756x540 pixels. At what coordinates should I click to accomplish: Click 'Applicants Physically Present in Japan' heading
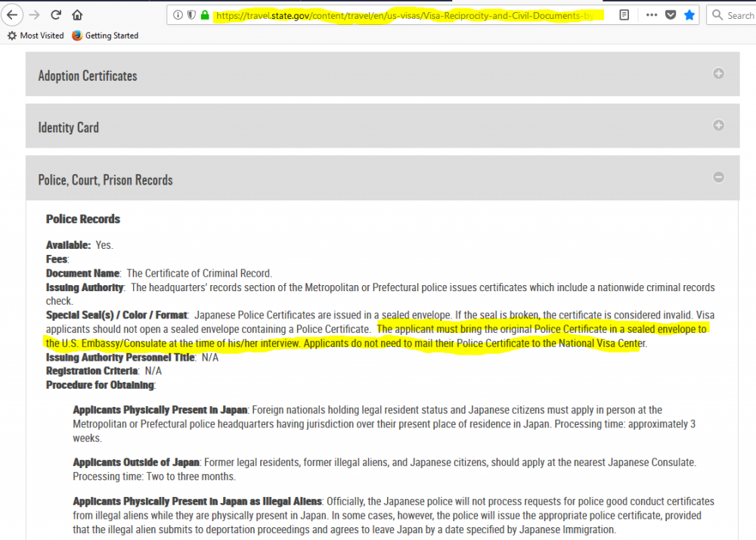(160, 411)
